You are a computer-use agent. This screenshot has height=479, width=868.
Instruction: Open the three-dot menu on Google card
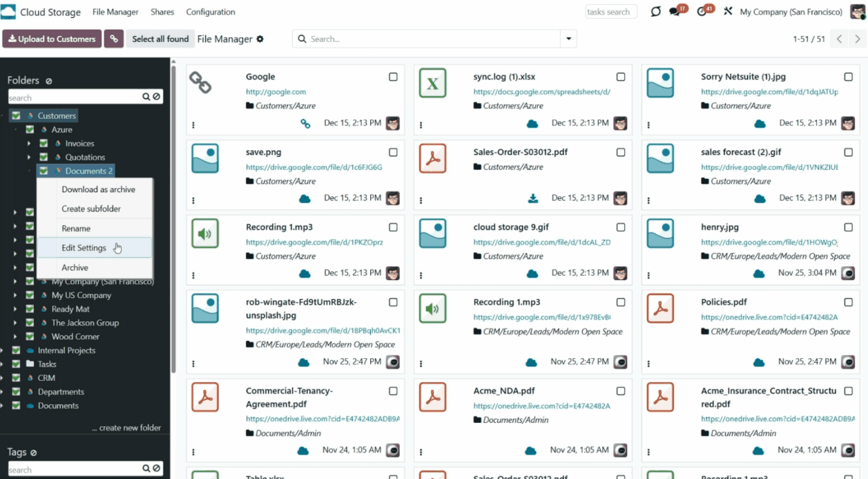193,125
